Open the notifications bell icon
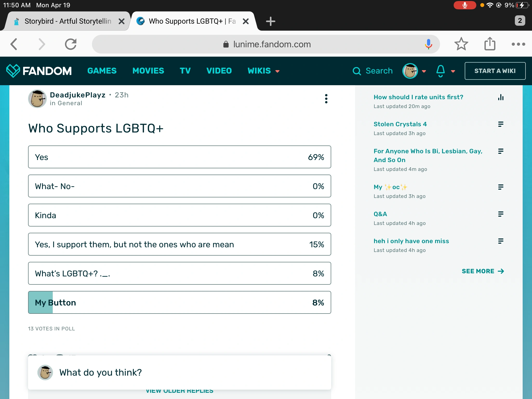Screen dimensions: 532x399 coord(440,71)
